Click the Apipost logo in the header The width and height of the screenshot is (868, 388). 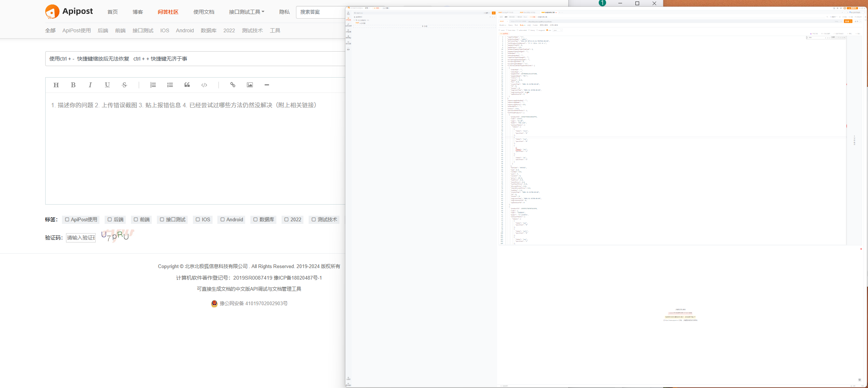[69, 12]
